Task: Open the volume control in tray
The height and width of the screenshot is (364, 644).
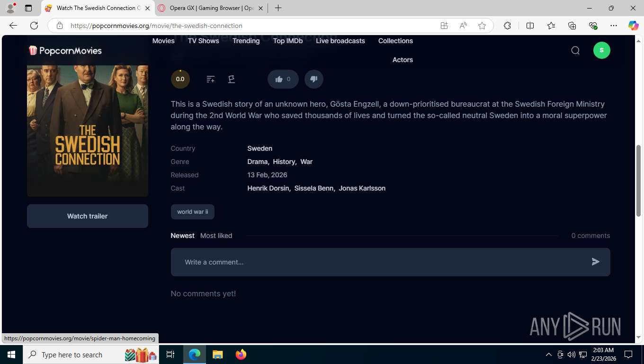Action: [x=572, y=355]
